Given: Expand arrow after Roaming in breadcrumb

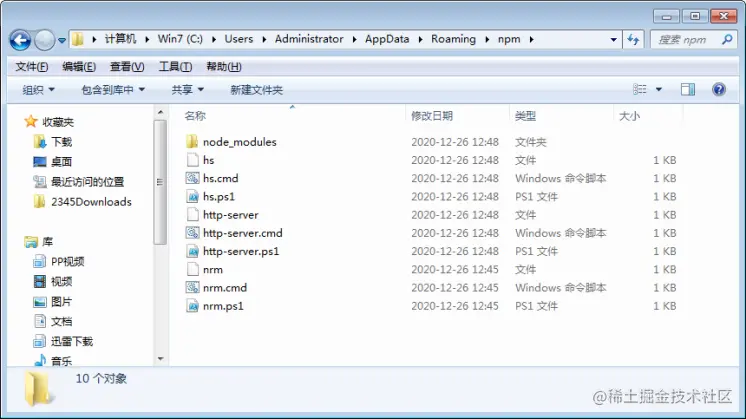Looking at the screenshot, I should pos(487,39).
